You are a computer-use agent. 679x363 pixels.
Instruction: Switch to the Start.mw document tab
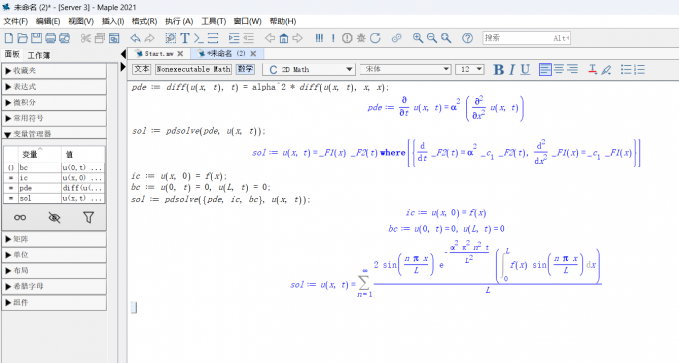point(158,54)
